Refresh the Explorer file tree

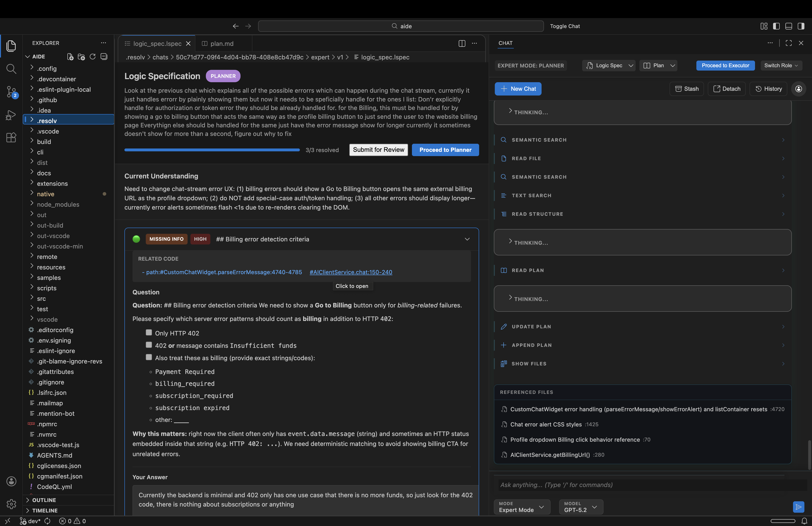pyautogui.click(x=92, y=57)
